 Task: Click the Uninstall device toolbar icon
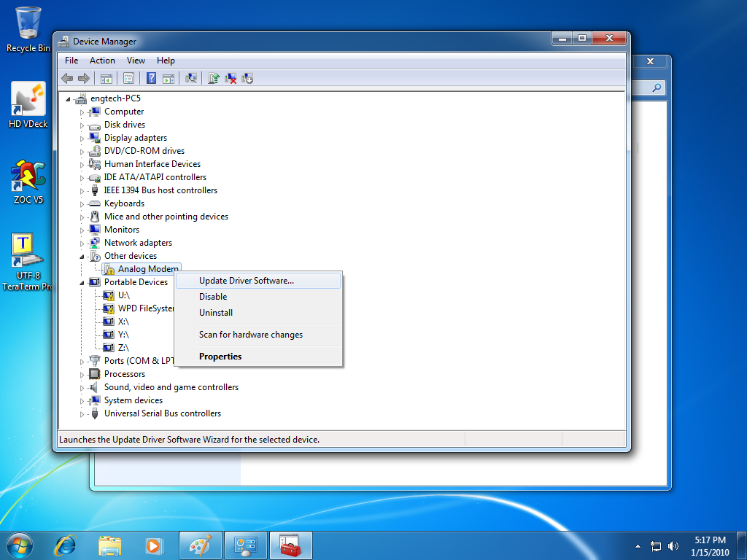231,78
